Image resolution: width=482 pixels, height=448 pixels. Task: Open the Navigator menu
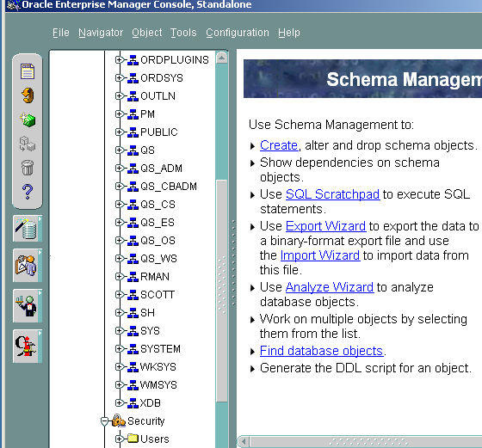101,33
